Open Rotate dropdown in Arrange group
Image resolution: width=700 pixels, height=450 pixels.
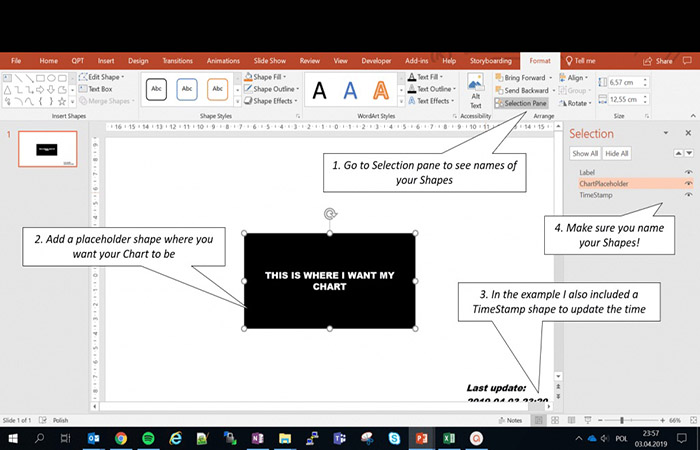pos(575,103)
